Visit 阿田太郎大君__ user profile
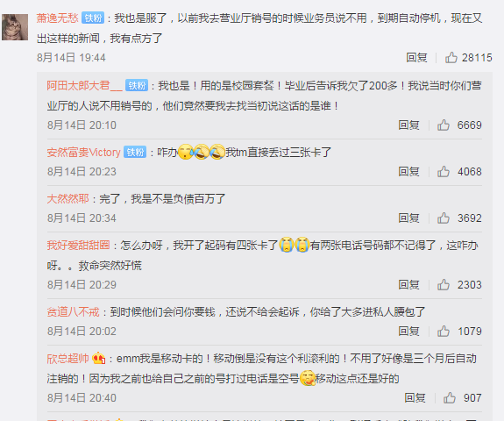The height and width of the screenshot is (421, 504). (84, 86)
